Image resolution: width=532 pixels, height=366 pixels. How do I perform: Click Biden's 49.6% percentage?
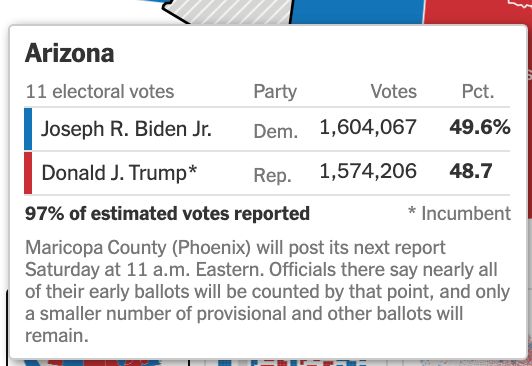tap(480, 127)
